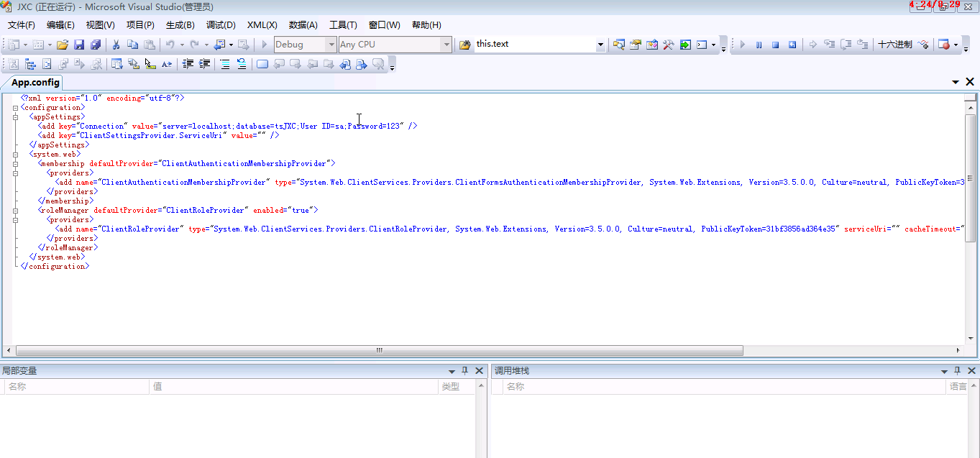Click the Open File folder icon
The width and height of the screenshot is (980, 458).
[x=63, y=45]
